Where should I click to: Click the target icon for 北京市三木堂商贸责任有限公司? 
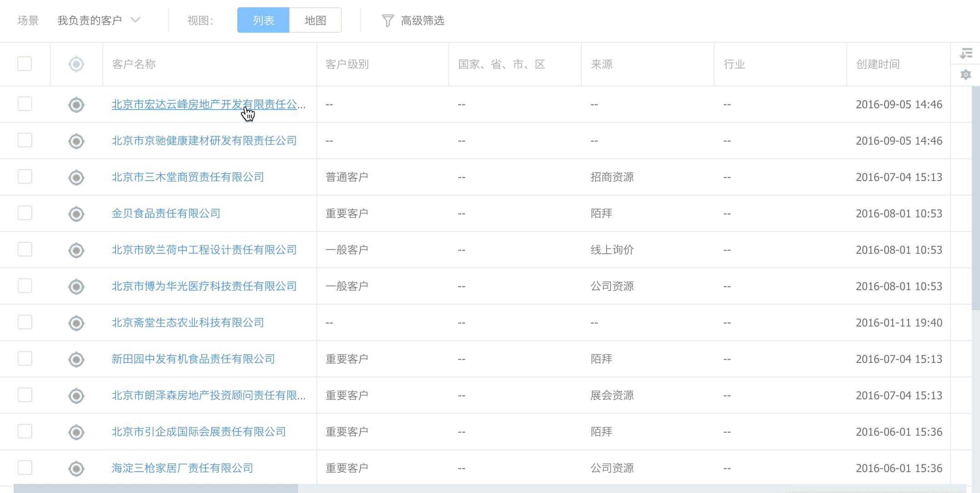[76, 177]
